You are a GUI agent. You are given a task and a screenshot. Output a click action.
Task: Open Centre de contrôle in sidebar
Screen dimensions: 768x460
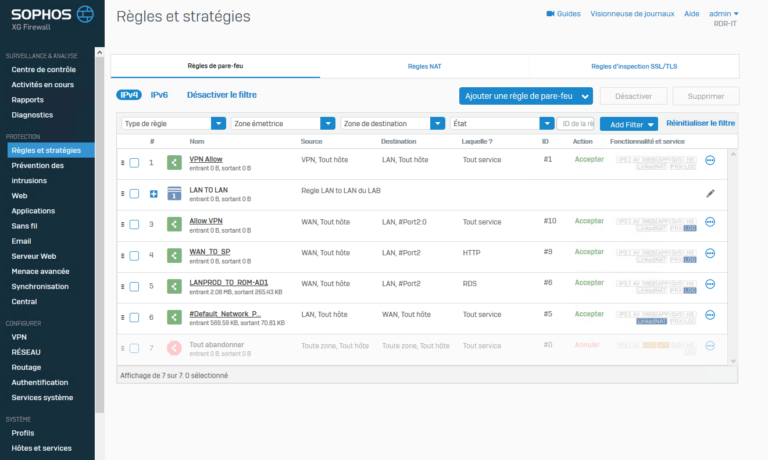44,70
